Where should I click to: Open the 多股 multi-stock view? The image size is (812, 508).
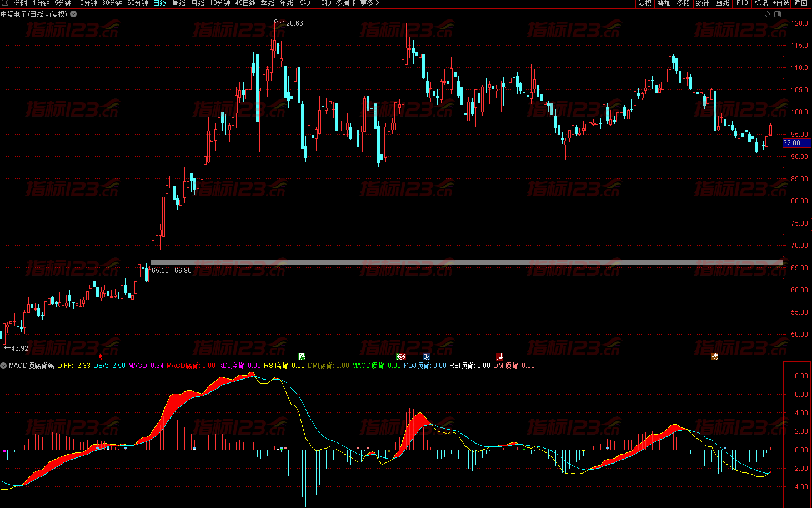tap(683, 3)
